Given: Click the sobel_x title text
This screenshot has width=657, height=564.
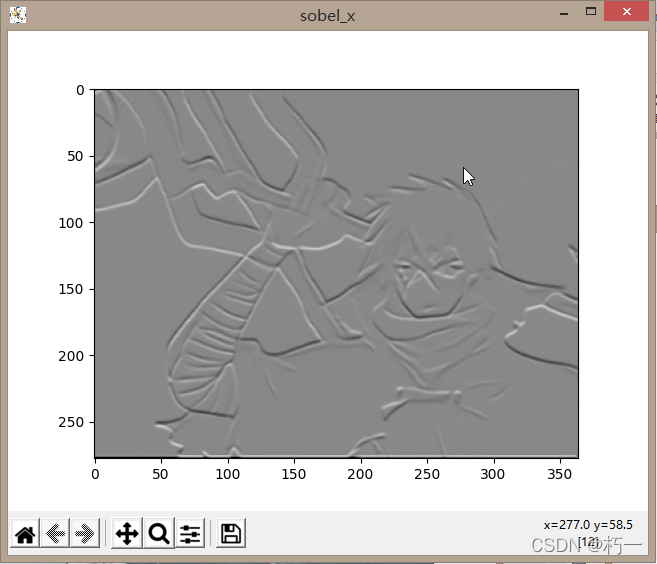Looking at the screenshot, I should [x=328, y=16].
